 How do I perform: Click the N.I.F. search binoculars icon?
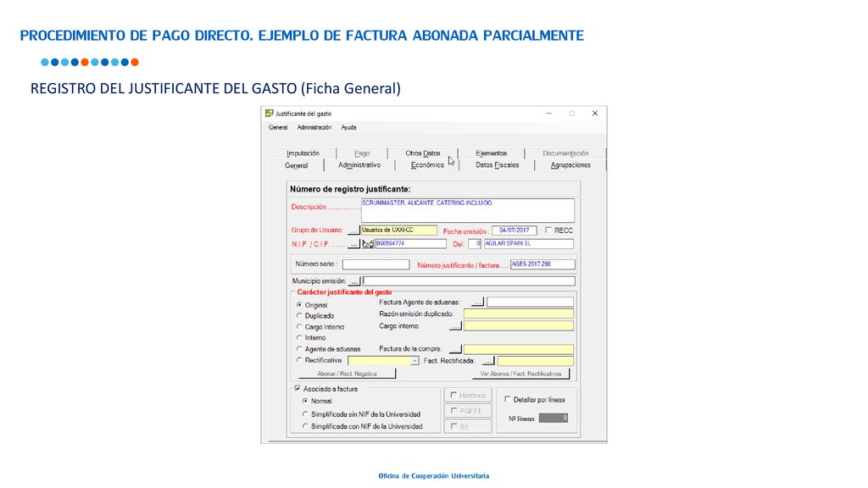(368, 243)
